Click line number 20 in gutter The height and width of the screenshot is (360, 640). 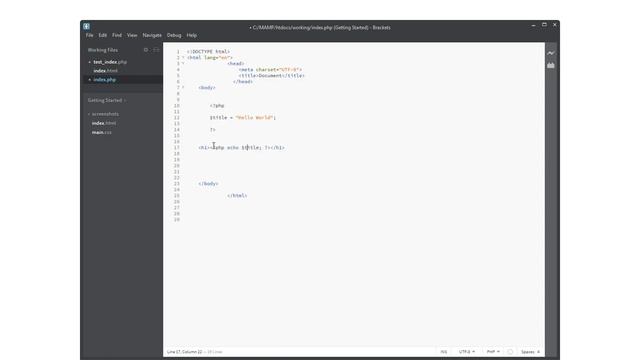(177, 166)
